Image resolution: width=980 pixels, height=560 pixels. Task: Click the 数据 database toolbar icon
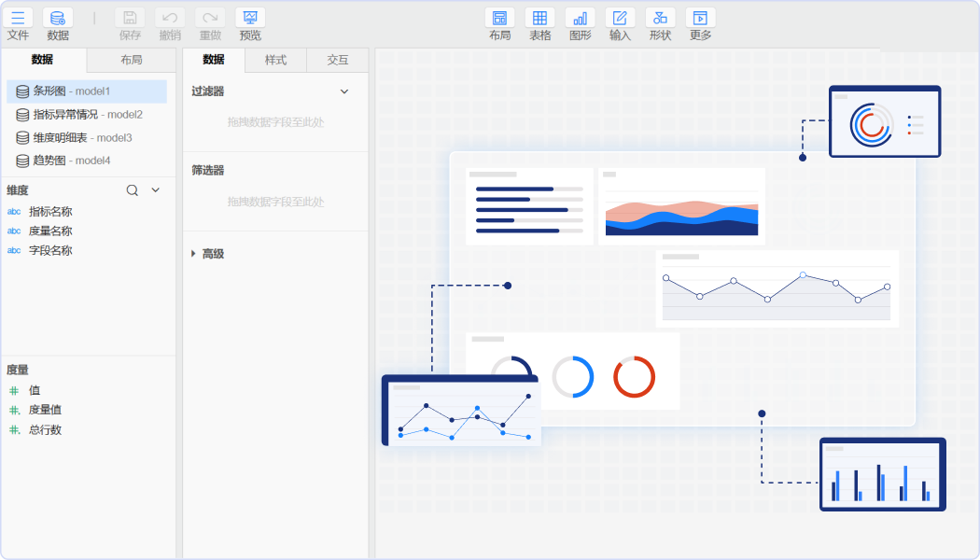pos(58,18)
